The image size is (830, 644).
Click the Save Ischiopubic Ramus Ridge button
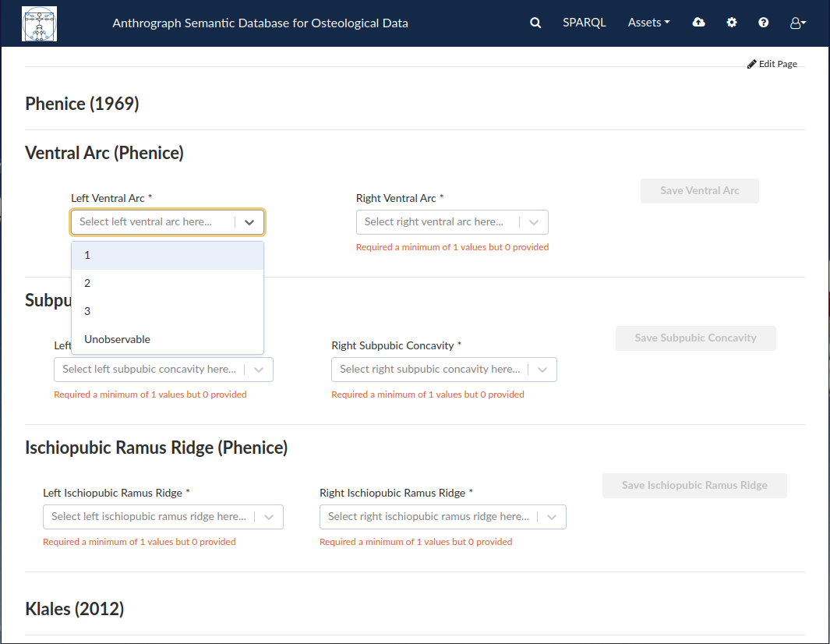694,486
